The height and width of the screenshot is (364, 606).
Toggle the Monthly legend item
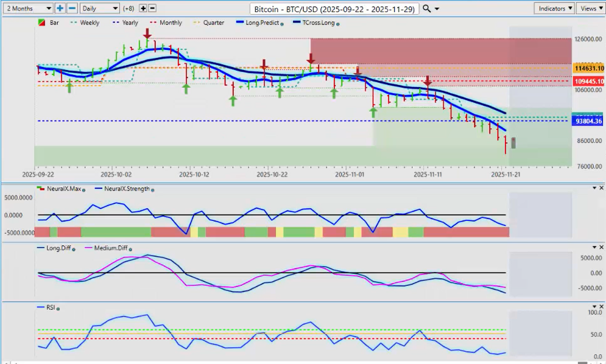coord(168,23)
